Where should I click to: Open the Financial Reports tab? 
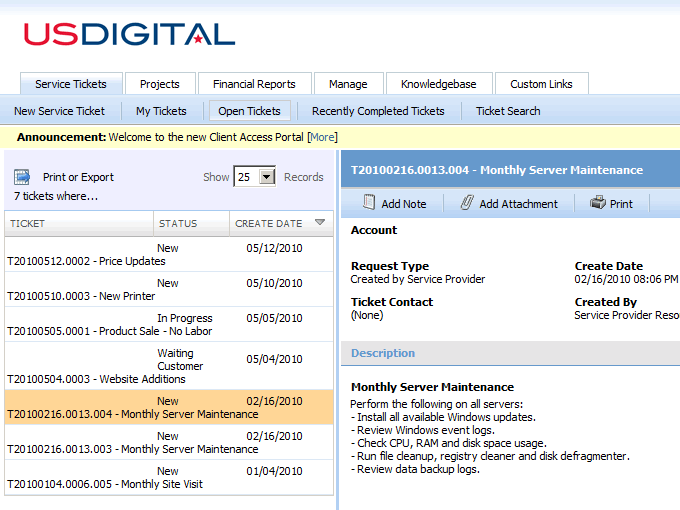click(x=254, y=84)
